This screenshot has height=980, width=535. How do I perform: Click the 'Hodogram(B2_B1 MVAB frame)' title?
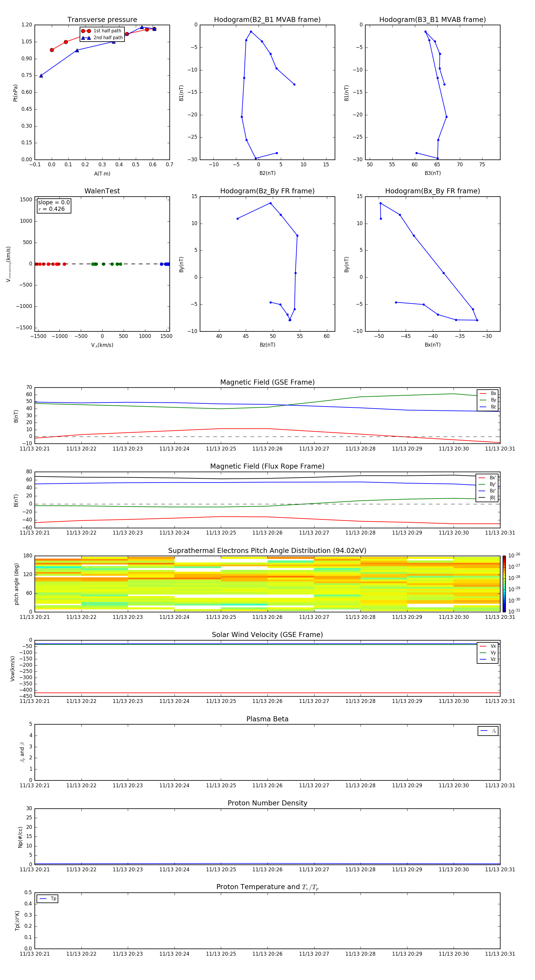coord(267,20)
